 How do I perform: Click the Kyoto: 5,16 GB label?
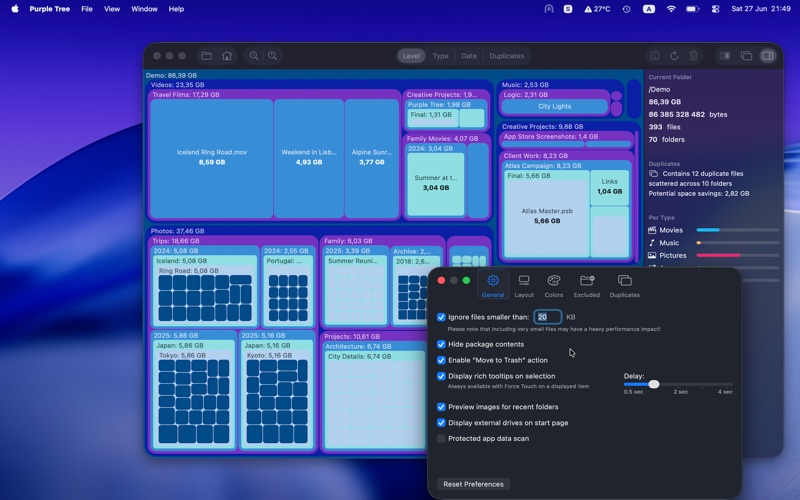269,356
